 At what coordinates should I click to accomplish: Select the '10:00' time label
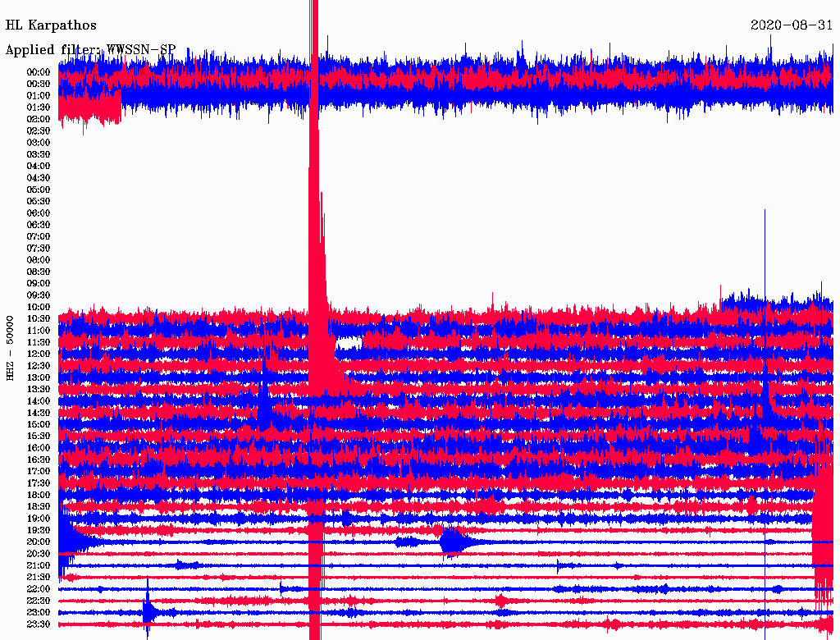point(39,307)
